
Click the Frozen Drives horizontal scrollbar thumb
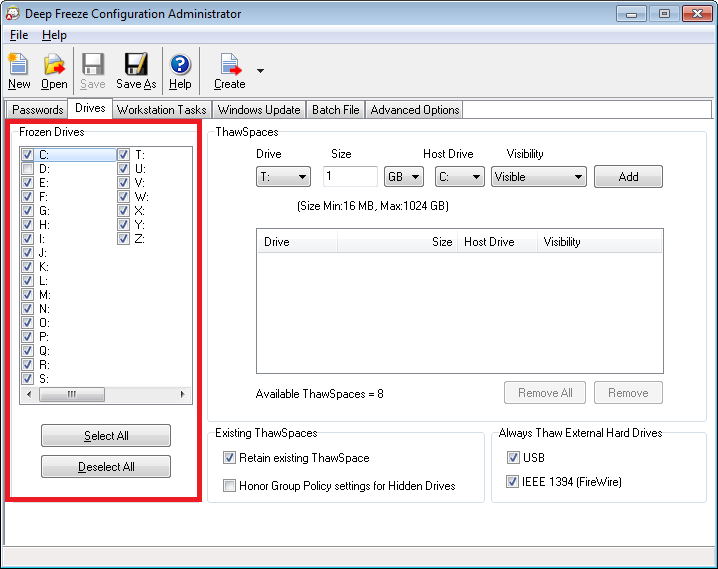click(72, 395)
